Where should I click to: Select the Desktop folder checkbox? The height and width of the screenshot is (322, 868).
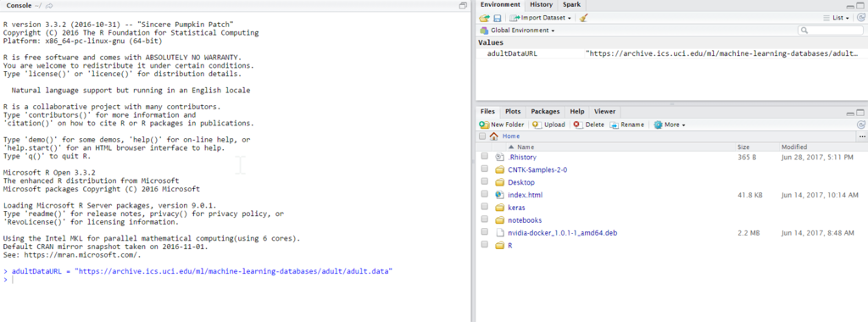pyautogui.click(x=484, y=181)
